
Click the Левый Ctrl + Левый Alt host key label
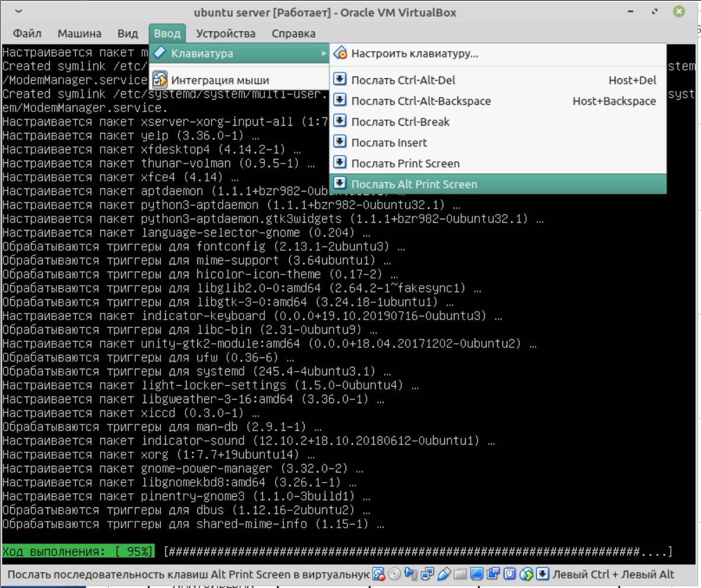(x=613, y=574)
